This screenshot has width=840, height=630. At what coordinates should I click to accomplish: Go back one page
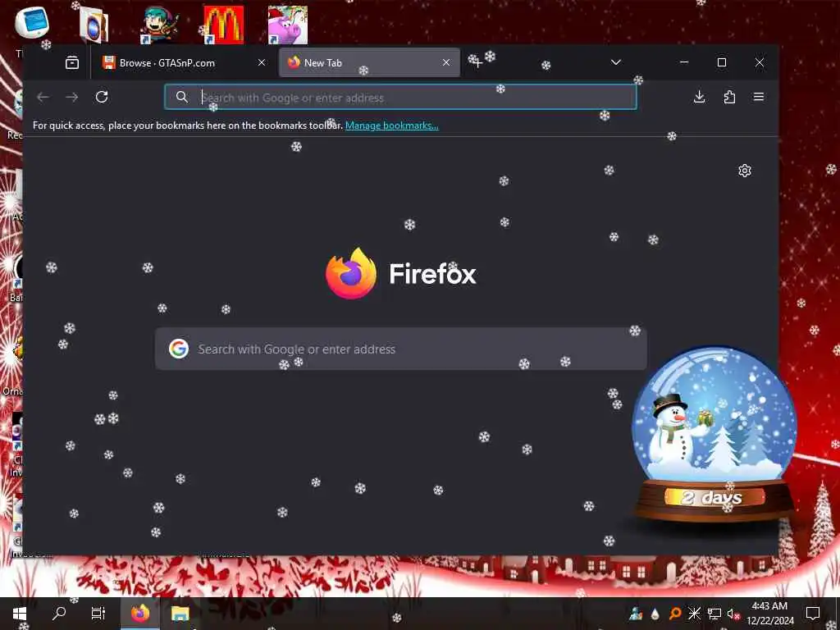tap(43, 97)
